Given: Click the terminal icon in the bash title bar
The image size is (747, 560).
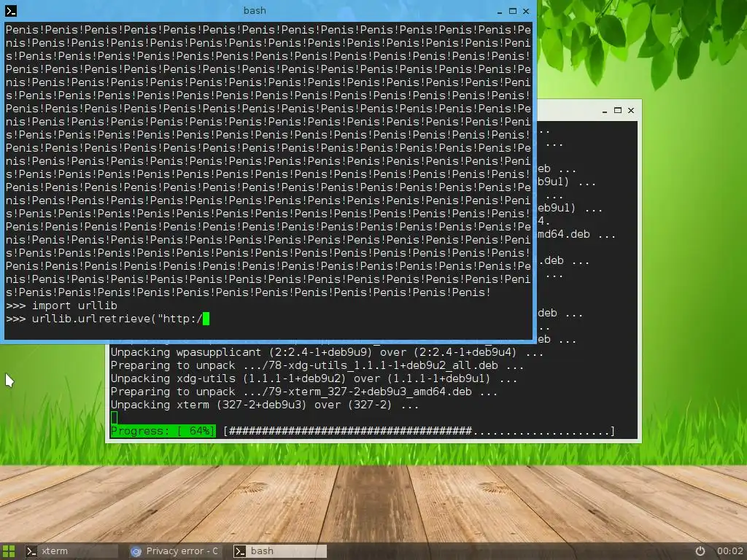Looking at the screenshot, I should click(x=11, y=10).
